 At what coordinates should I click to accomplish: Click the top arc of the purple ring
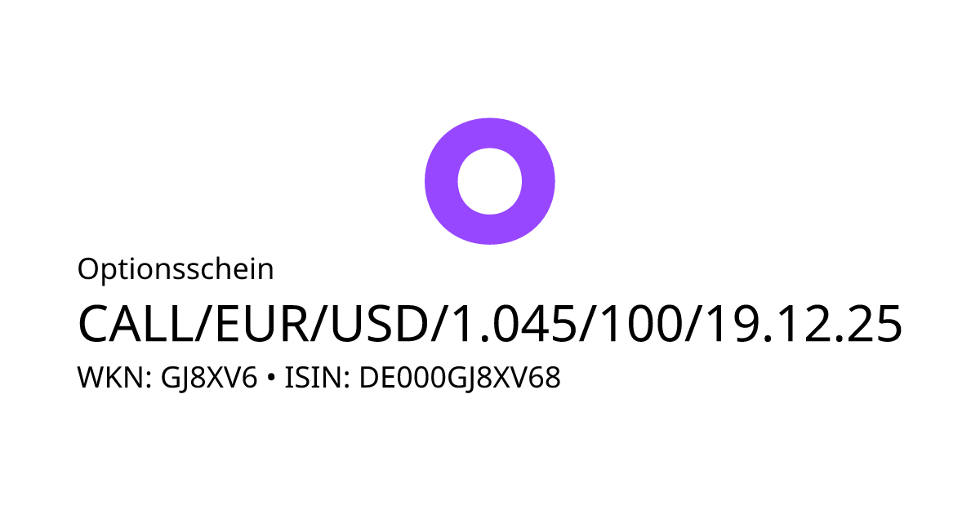tap(490, 132)
